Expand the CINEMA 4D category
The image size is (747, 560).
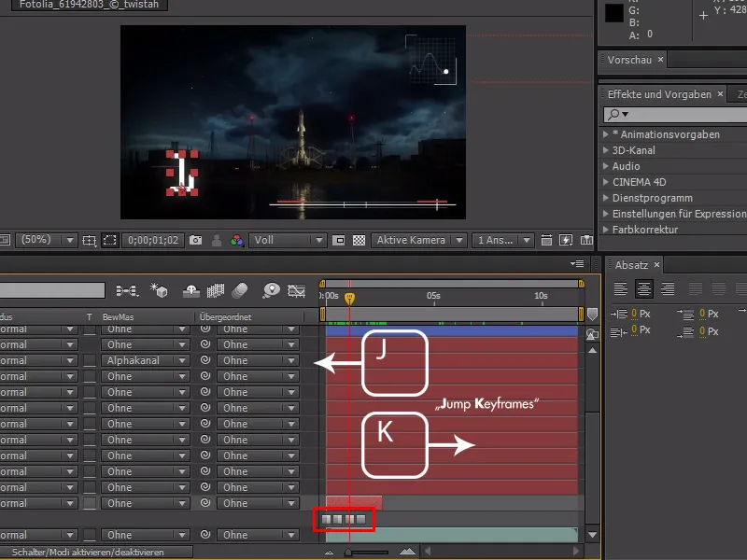(605, 182)
